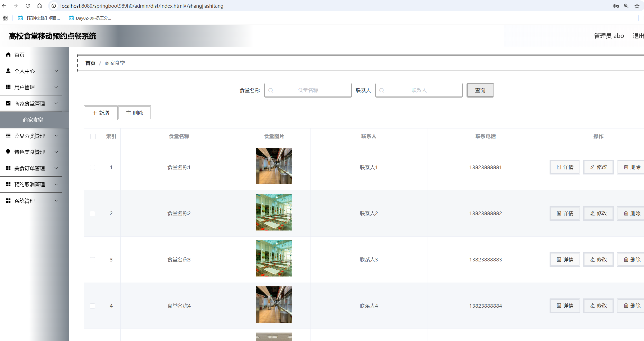Screen dimensions: 644x341
Task: Open the 用户管理 menu label
Action: click(x=25, y=87)
